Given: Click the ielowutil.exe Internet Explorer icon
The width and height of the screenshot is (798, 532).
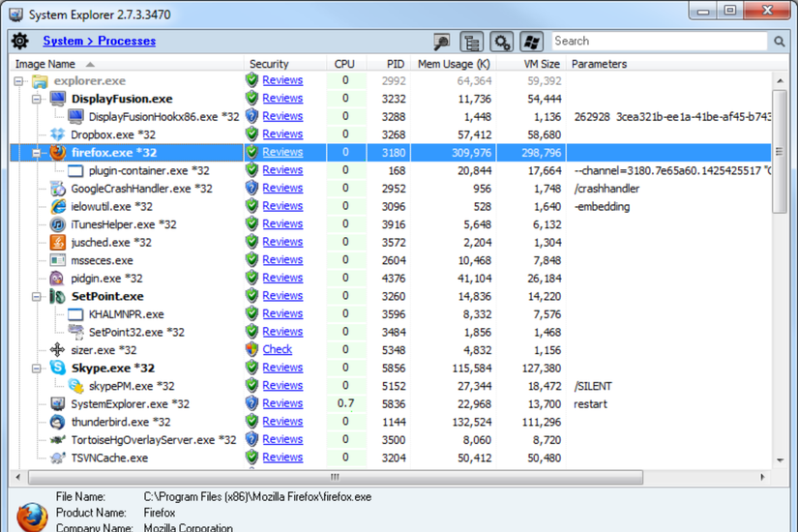Looking at the screenshot, I should (58, 207).
